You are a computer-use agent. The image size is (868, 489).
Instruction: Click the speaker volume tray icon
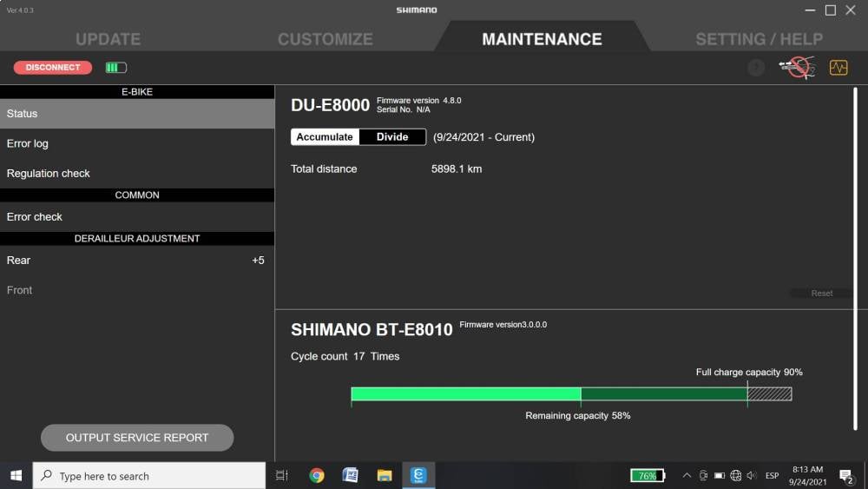click(x=751, y=476)
